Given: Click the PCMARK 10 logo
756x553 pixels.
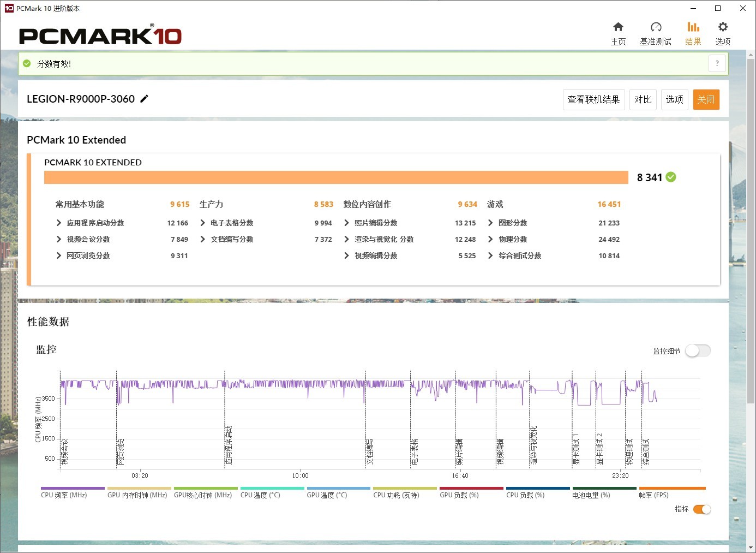Looking at the screenshot, I should click(100, 35).
